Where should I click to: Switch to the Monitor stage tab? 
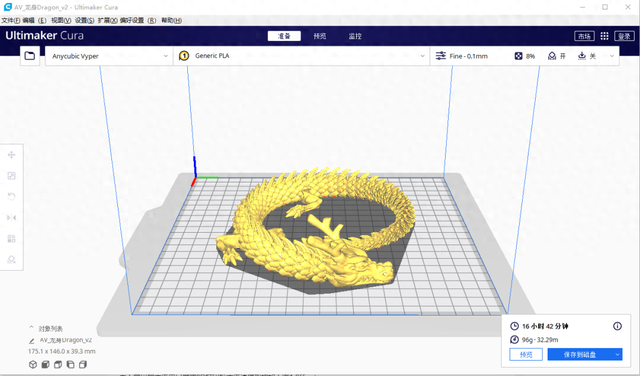point(355,36)
